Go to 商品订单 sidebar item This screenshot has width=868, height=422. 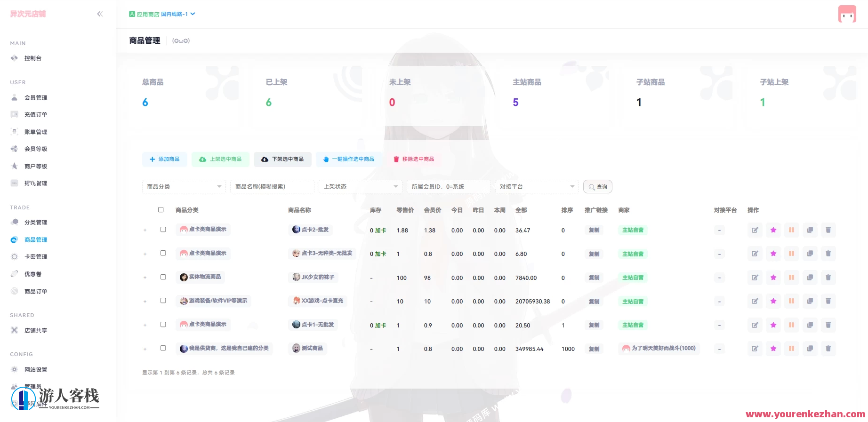(36, 292)
